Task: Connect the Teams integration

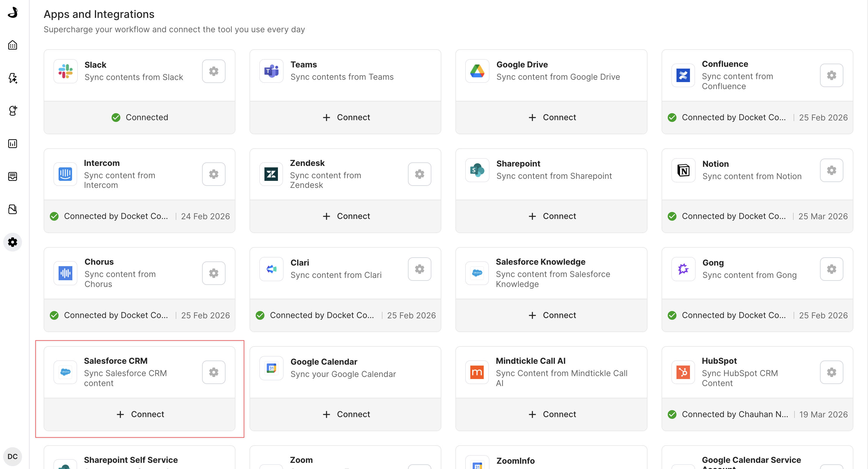Action: click(345, 117)
